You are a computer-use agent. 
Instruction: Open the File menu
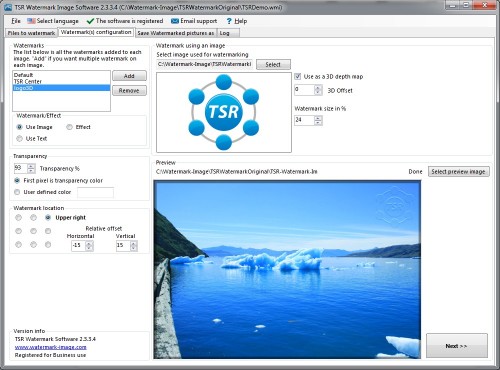(x=16, y=21)
